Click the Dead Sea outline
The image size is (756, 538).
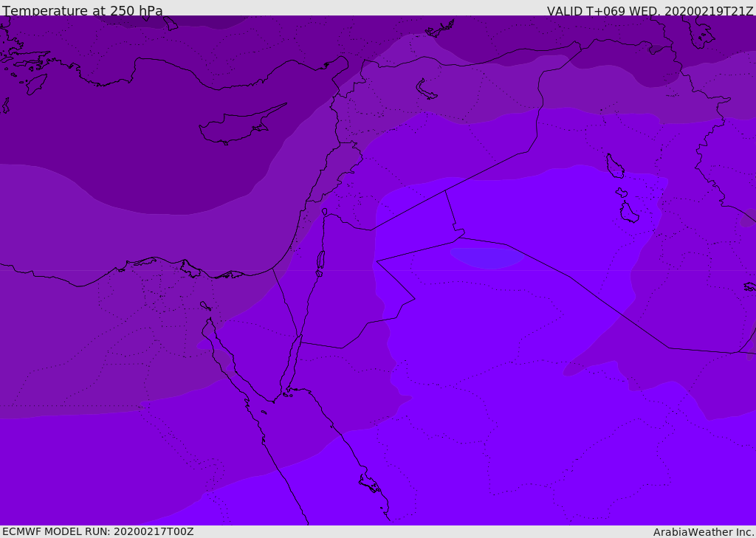pos(320,260)
